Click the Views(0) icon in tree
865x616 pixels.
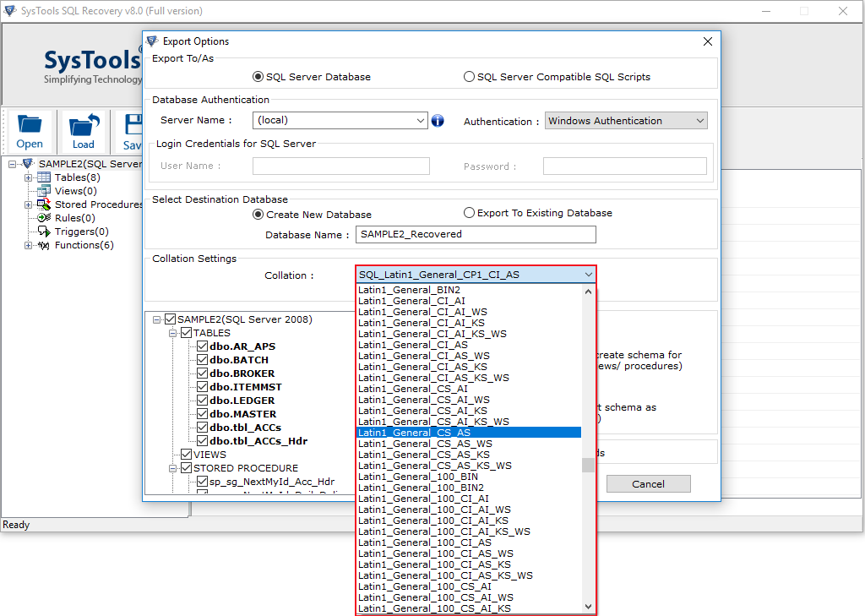[x=44, y=191]
